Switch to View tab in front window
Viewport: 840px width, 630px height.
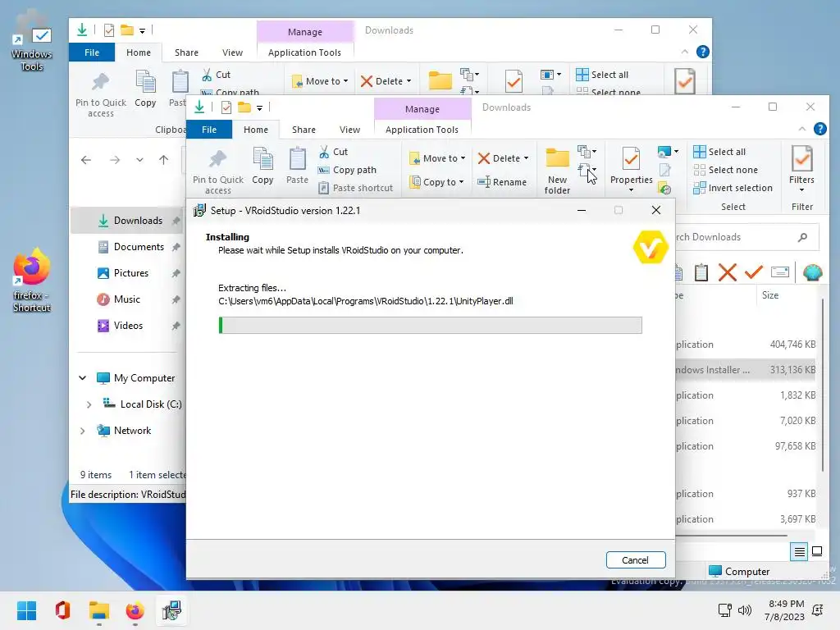pyautogui.click(x=349, y=130)
